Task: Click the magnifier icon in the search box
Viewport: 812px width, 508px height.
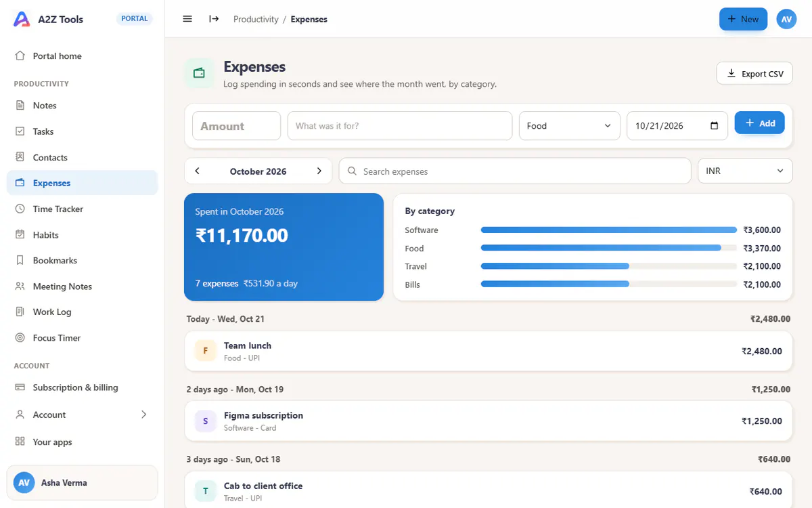Action: 352,171
